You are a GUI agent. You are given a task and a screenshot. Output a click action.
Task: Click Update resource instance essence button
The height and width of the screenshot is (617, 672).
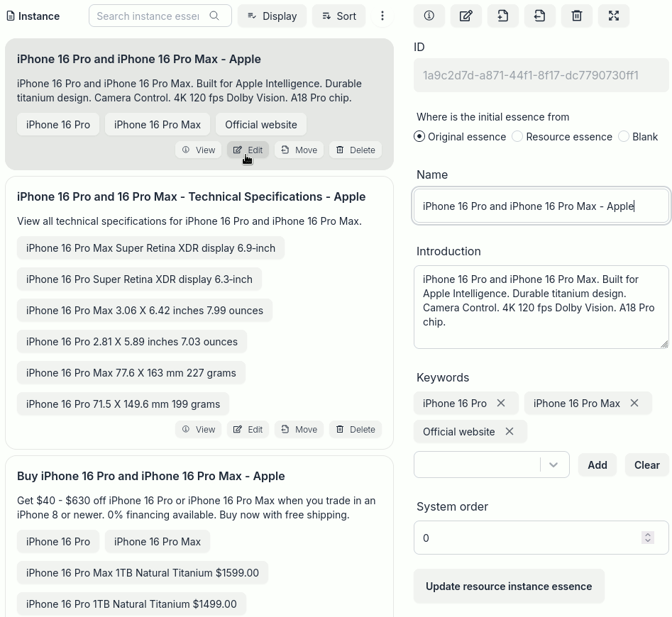(509, 587)
